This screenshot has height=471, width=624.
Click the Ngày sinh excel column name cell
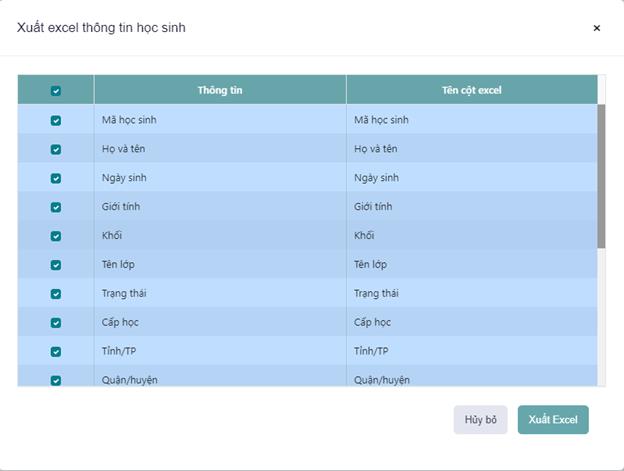470,178
